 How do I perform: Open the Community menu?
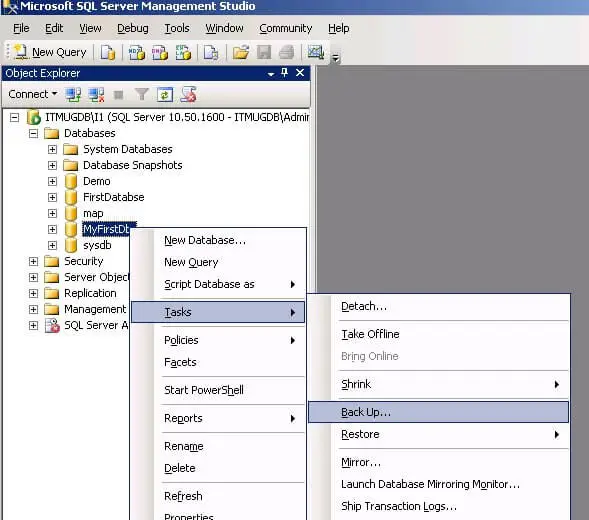click(285, 28)
